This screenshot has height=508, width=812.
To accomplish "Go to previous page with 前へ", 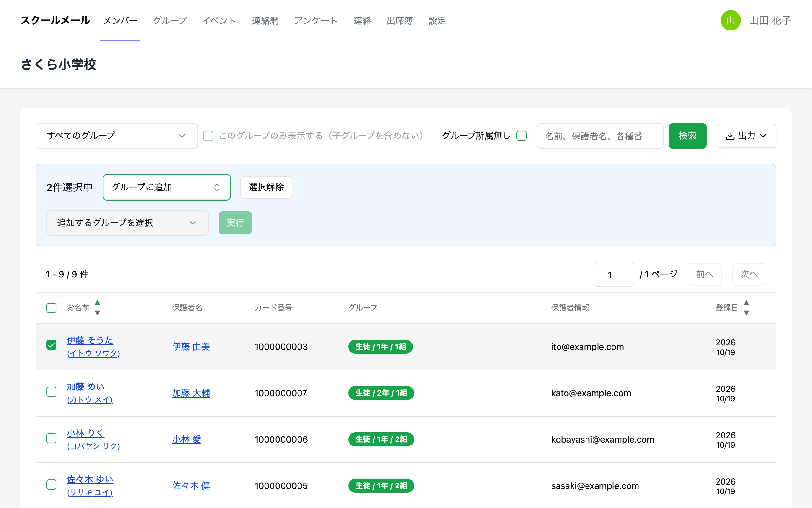I will point(704,274).
